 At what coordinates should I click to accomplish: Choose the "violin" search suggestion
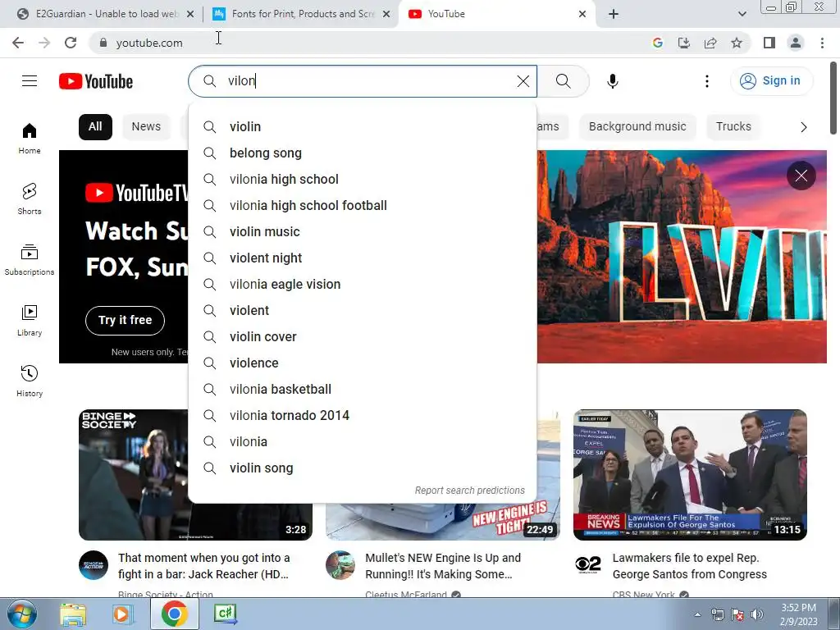pyautogui.click(x=363, y=127)
